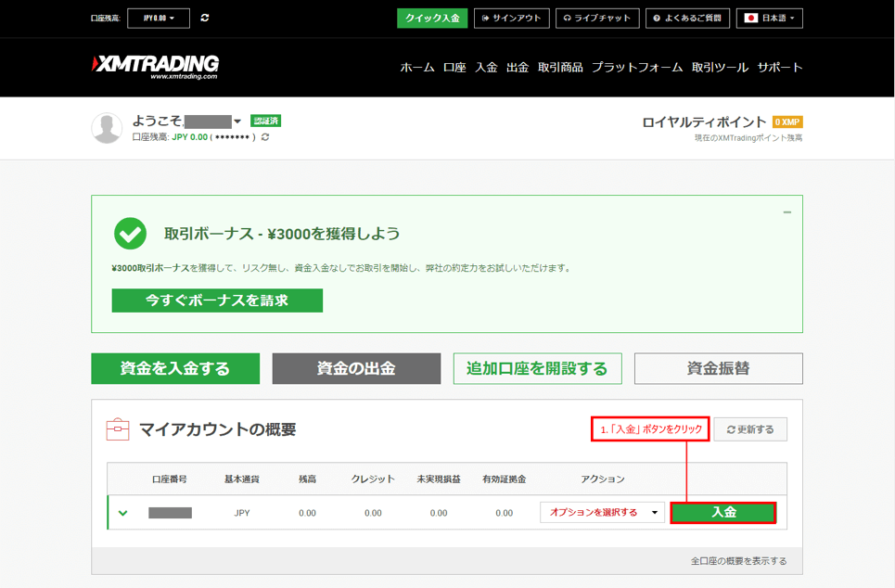Open the 取引商品 menu
895x588 pixels.
pyautogui.click(x=560, y=68)
